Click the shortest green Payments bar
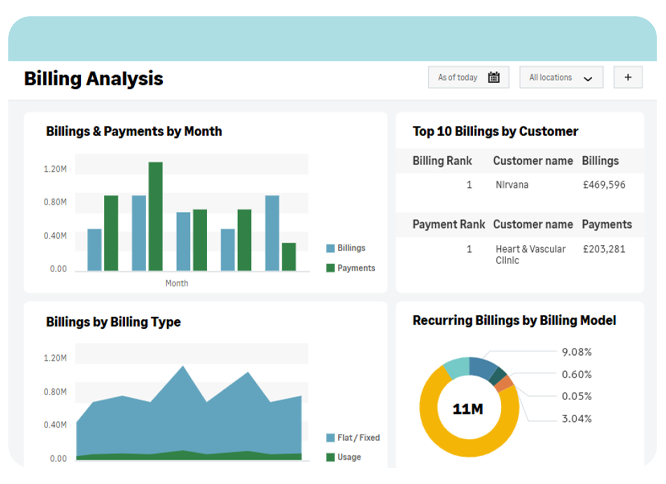The width and height of the screenshot is (666, 484). click(x=289, y=257)
